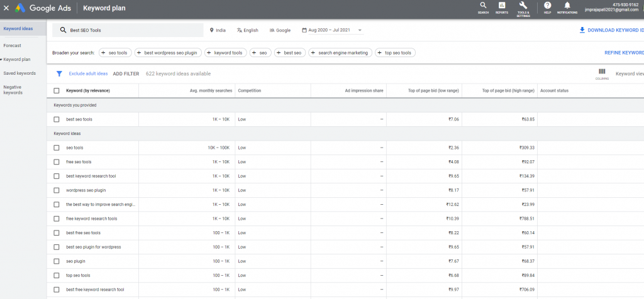
Task: Click Refine Keywords link
Action: coord(625,53)
